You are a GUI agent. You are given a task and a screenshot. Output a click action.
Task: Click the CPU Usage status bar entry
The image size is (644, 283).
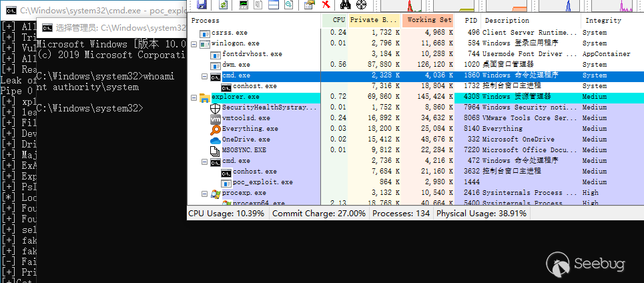[226, 214]
